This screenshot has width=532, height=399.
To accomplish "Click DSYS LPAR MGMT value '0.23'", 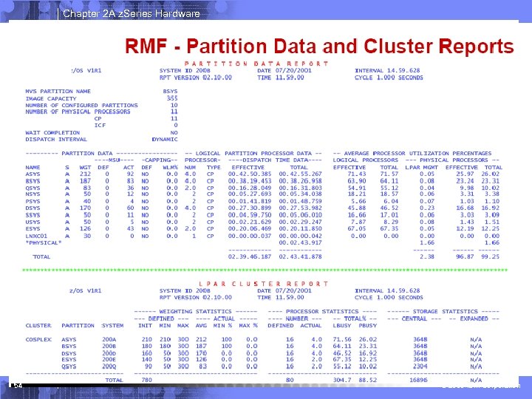I will click(x=427, y=208).
